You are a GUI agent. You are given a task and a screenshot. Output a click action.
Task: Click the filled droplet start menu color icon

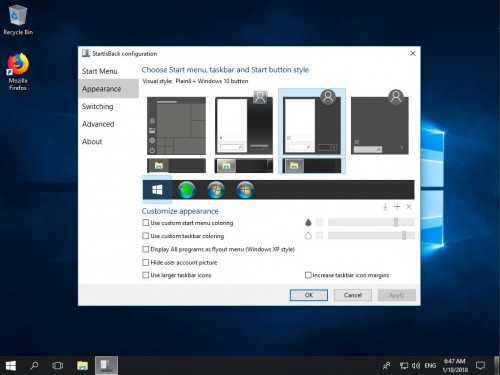308,222
